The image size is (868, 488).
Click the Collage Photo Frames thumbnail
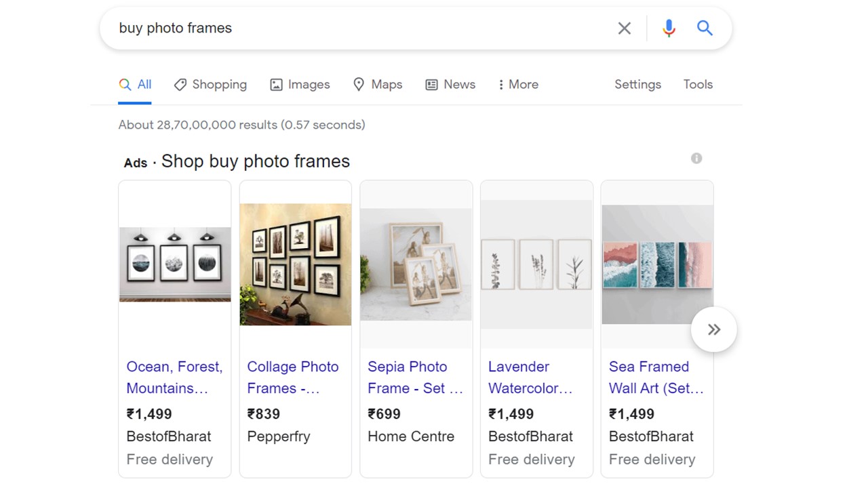click(296, 264)
